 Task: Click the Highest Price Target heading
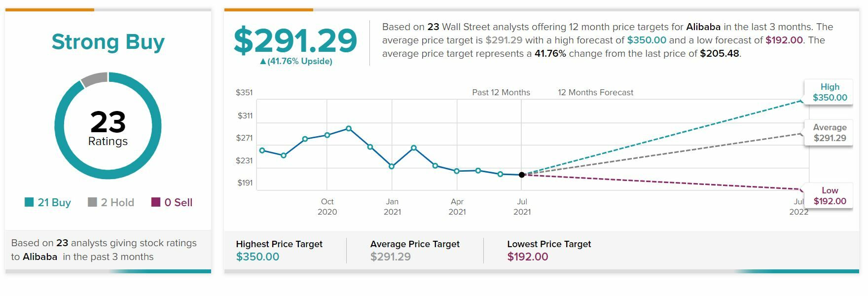tap(279, 244)
